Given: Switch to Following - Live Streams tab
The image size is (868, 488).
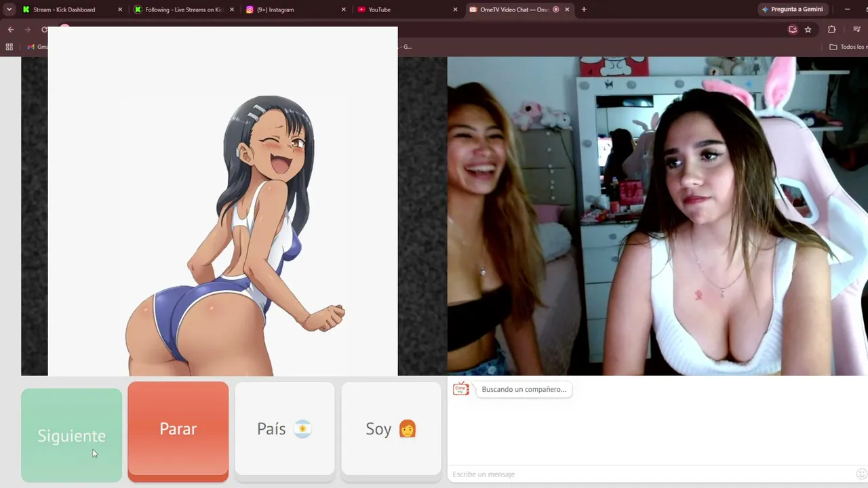Looking at the screenshot, I should pos(184,9).
